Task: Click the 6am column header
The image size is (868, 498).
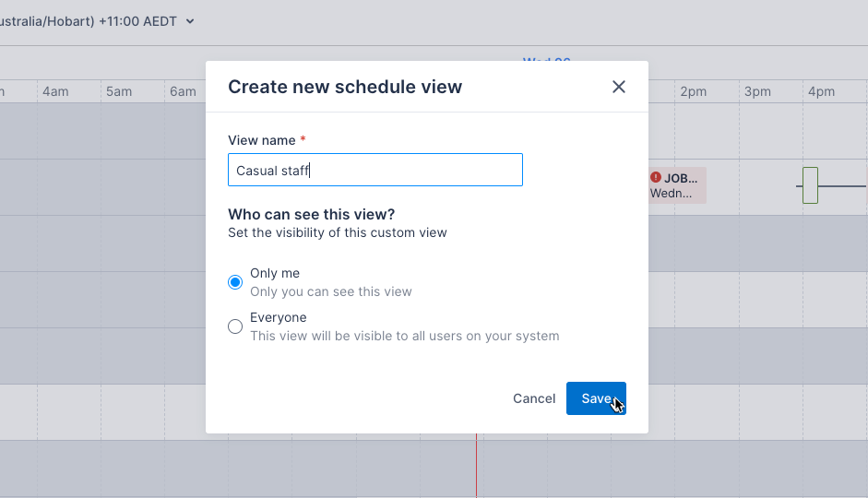Action: point(183,92)
